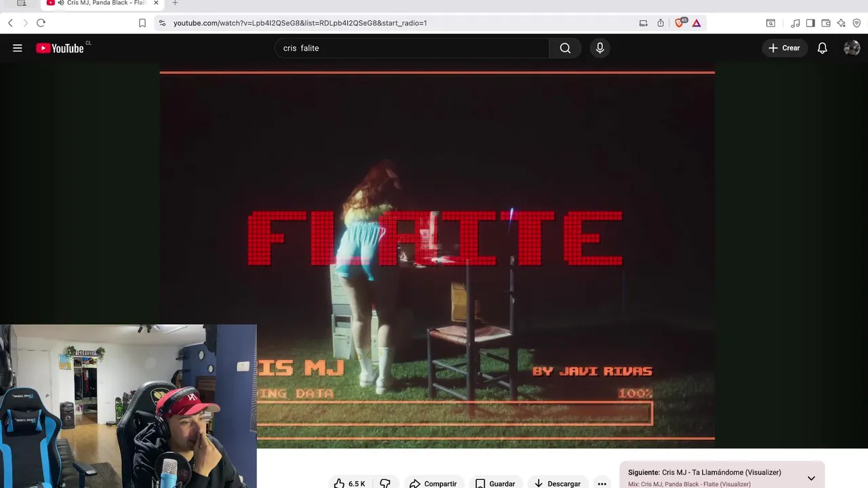Open the notifications bell

pos(822,48)
